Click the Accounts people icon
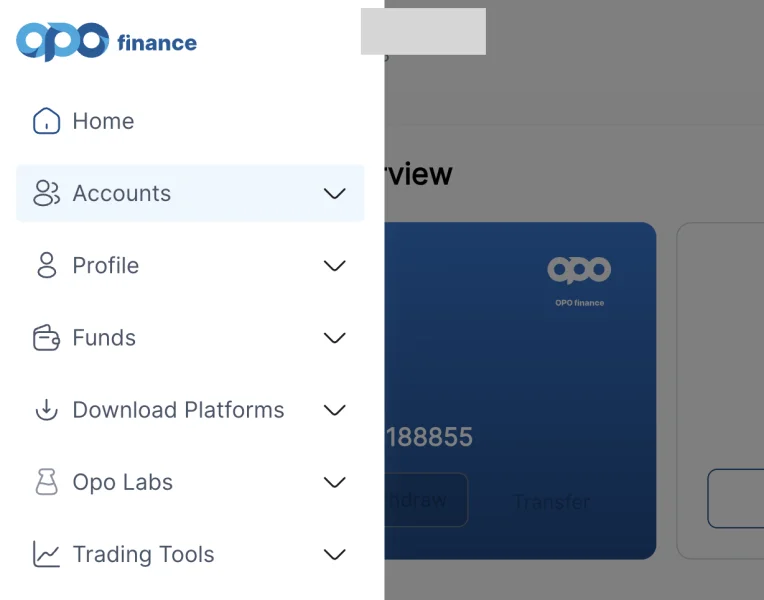 46,193
